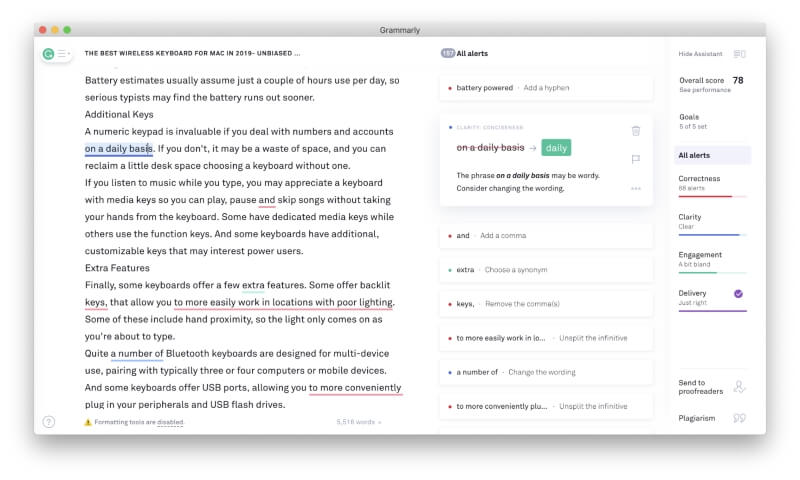Click the Send to proofreaders person icon
This screenshot has height=480, width=800.
click(x=739, y=387)
